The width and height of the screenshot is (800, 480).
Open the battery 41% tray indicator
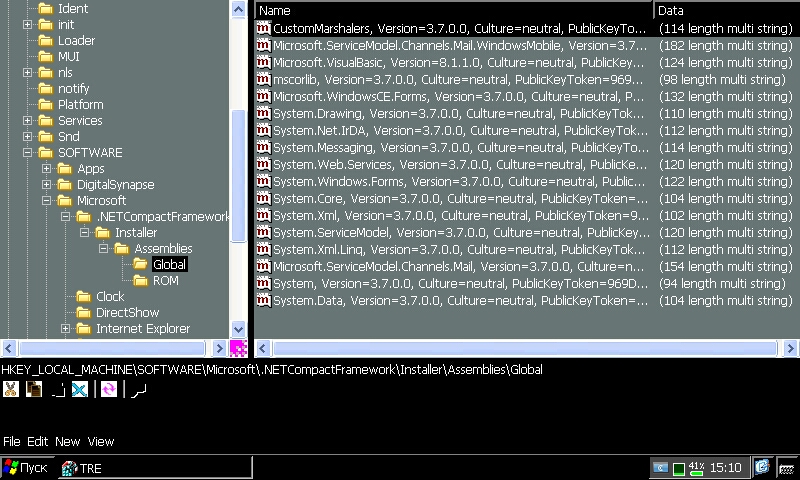click(696, 467)
